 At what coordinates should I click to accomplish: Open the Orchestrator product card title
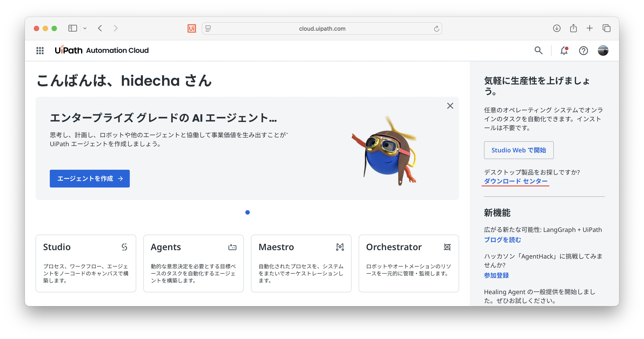coord(394,247)
